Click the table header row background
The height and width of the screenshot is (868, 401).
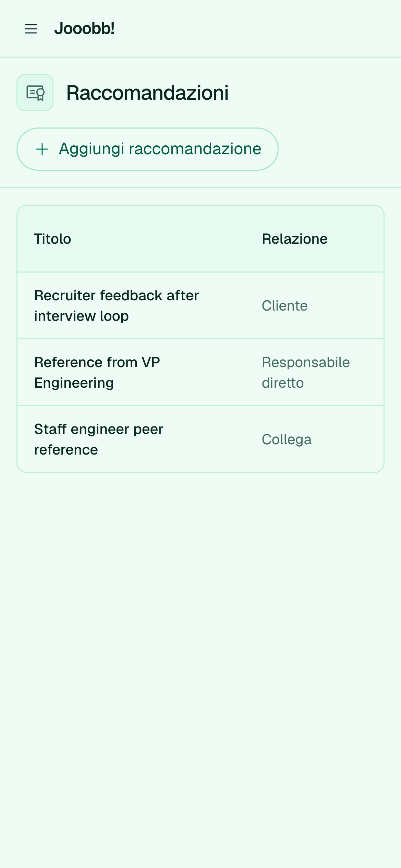pos(200,239)
